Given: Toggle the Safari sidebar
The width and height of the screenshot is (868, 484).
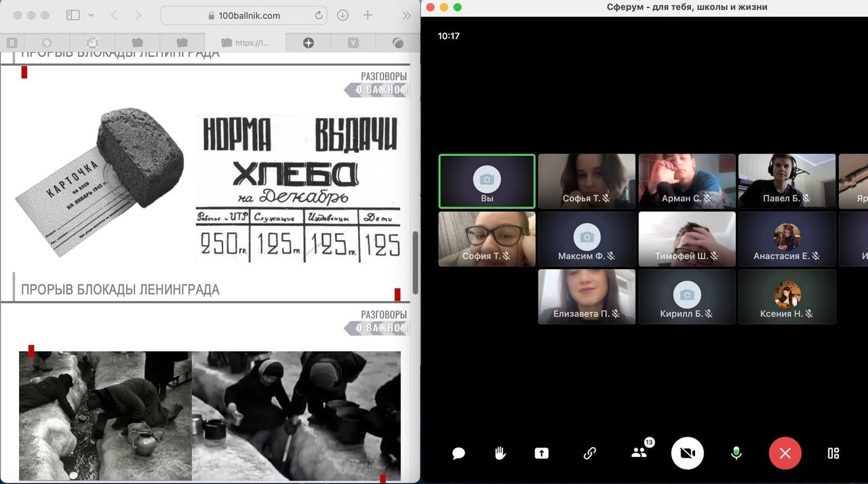Looking at the screenshot, I should [73, 15].
